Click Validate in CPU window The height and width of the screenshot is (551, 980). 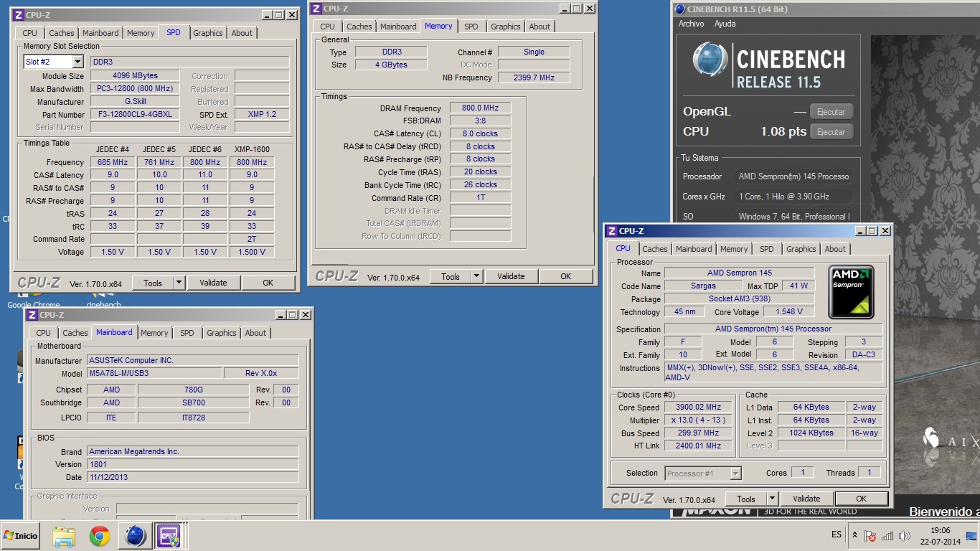pos(806,499)
